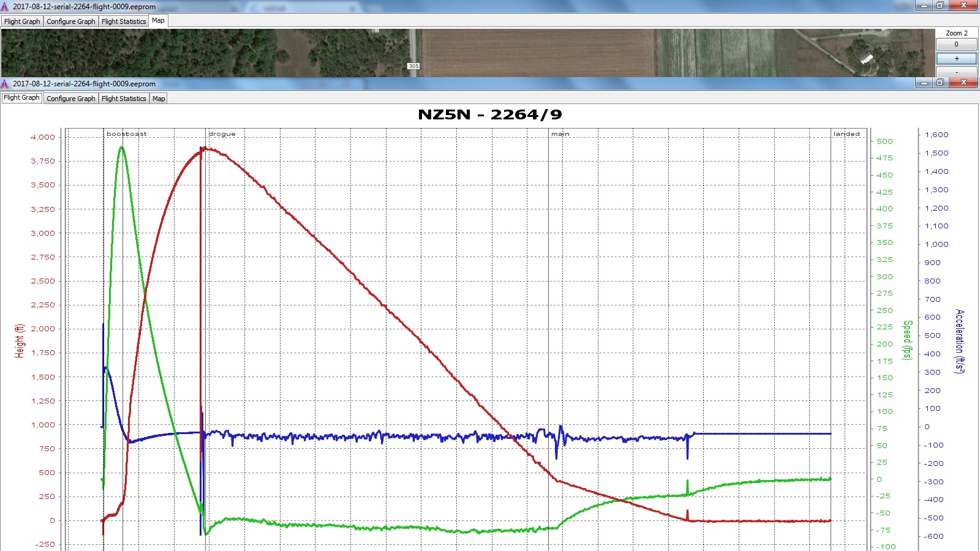Screen dimensions: 980x551
Task: Click the landed marker label on the graph
Action: [846, 134]
